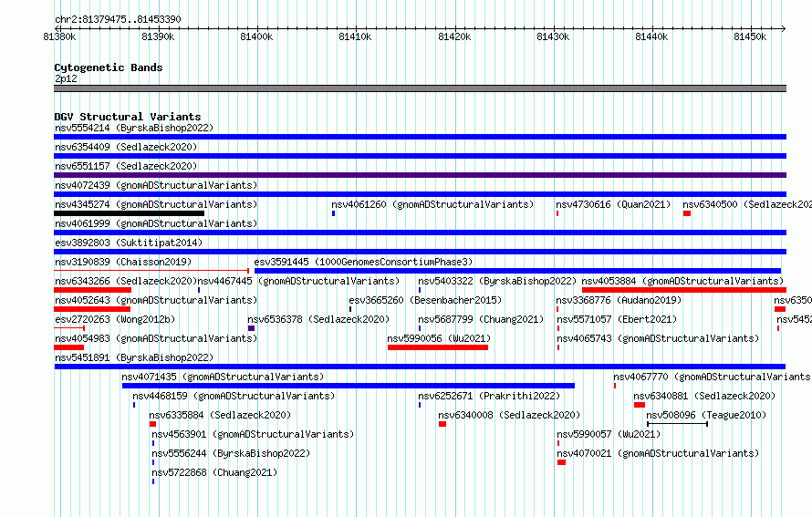The image size is (812, 517).
Task: Select nsv6252671 (Prakrithi2022) label
Action: click(489, 396)
